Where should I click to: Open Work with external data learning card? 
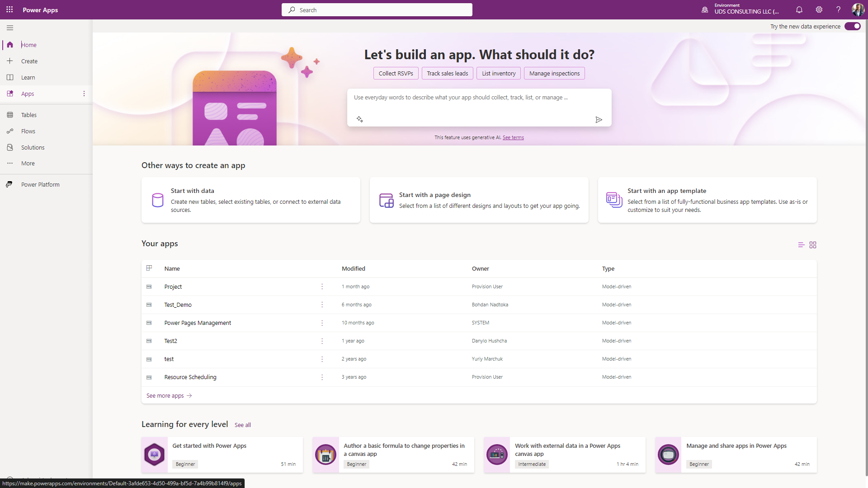coord(565,455)
